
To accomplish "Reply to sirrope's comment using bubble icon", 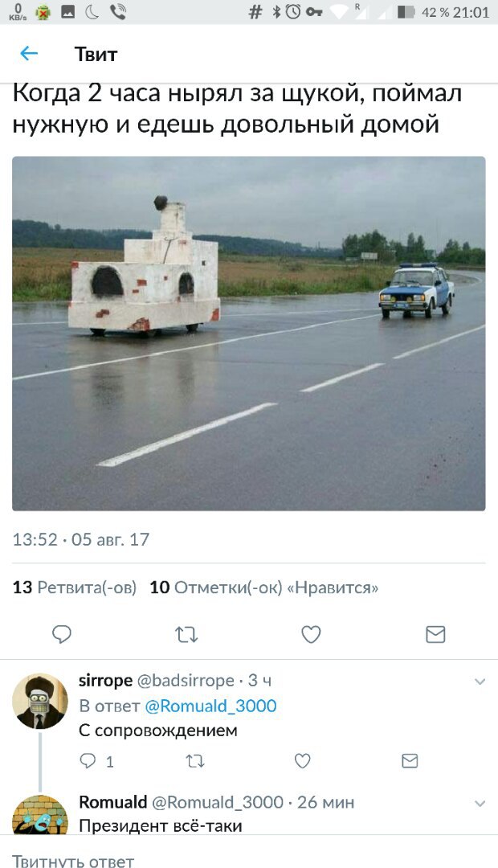I will click(88, 761).
